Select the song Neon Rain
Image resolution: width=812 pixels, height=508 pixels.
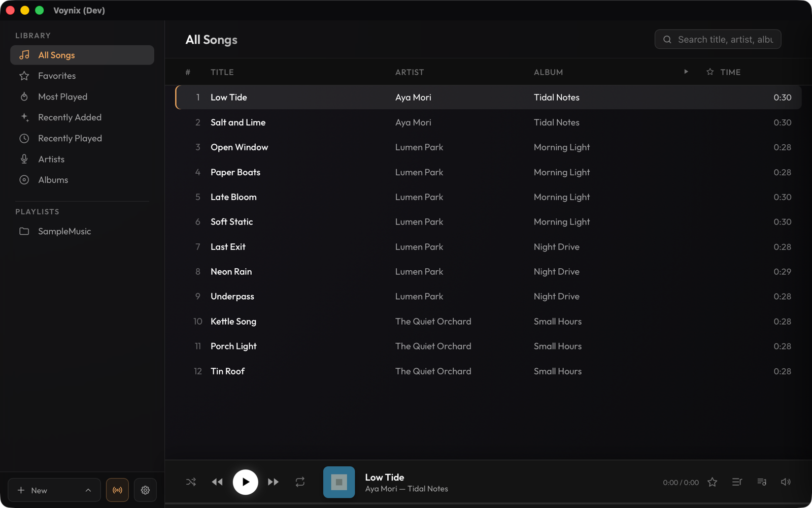pyautogui.click(x=488, y=272)
